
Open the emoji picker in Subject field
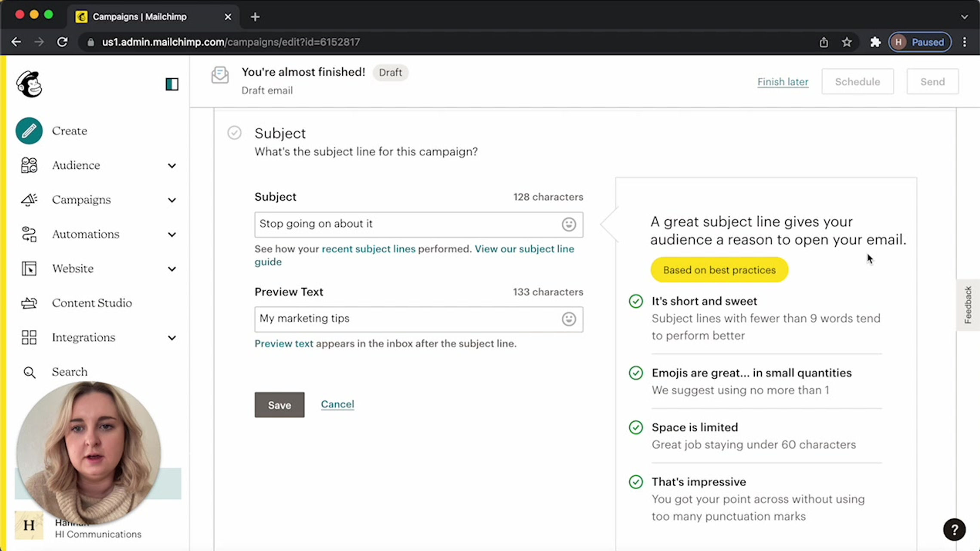point(569,224)
